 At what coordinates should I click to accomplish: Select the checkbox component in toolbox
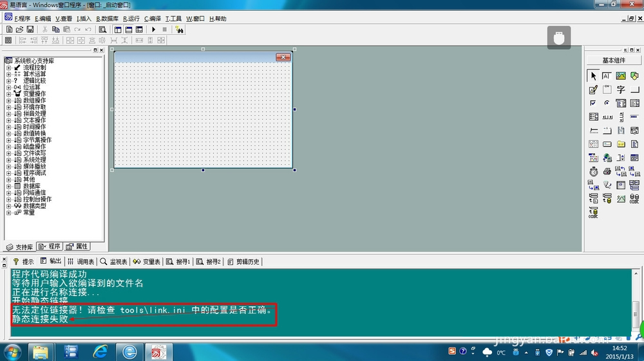coord(593,103)
